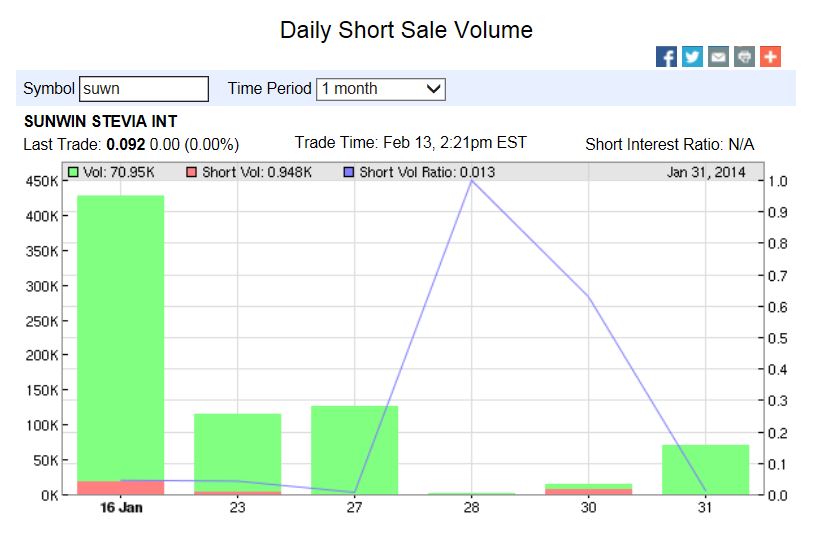Share chart on Facebook
Viewport: 816px width, 534px height.
(667, 57)
